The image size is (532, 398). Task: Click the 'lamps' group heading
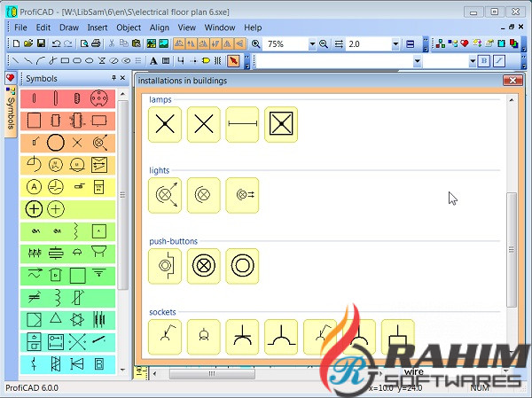[160, 99]
